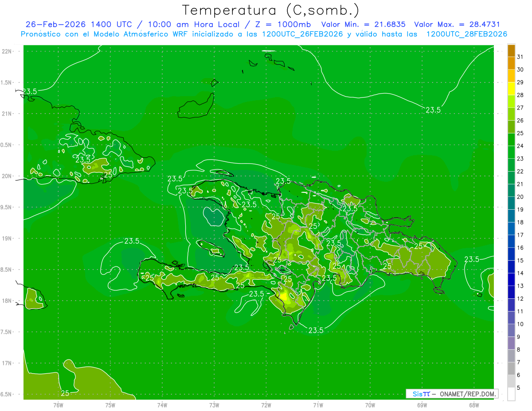Click the '5' label on the color scale
532x411 pixels.
(518, 388)
